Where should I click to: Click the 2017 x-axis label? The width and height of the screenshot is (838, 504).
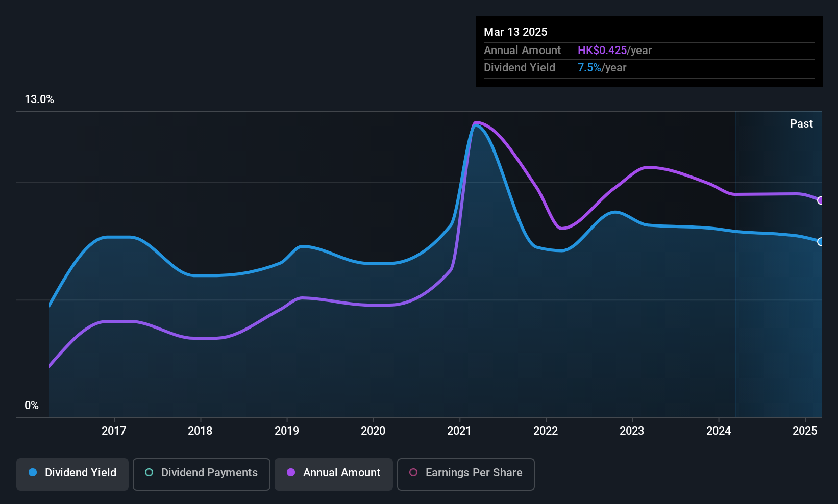(x=114, y=431)
